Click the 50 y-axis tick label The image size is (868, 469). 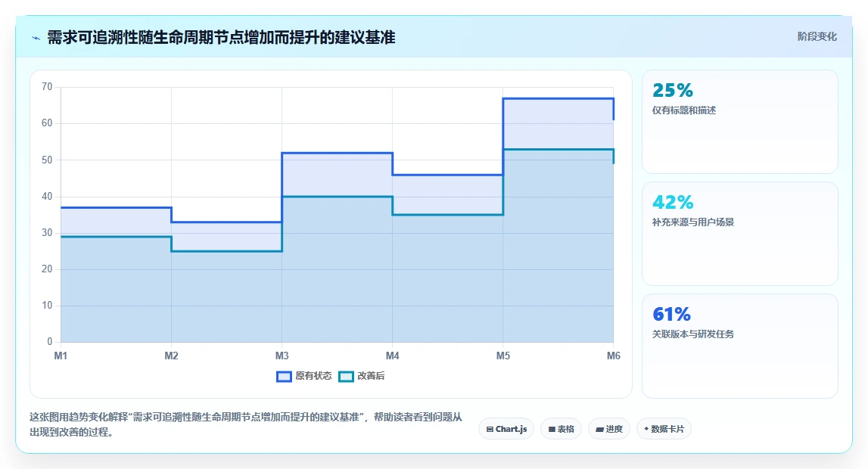coord(47,160)
